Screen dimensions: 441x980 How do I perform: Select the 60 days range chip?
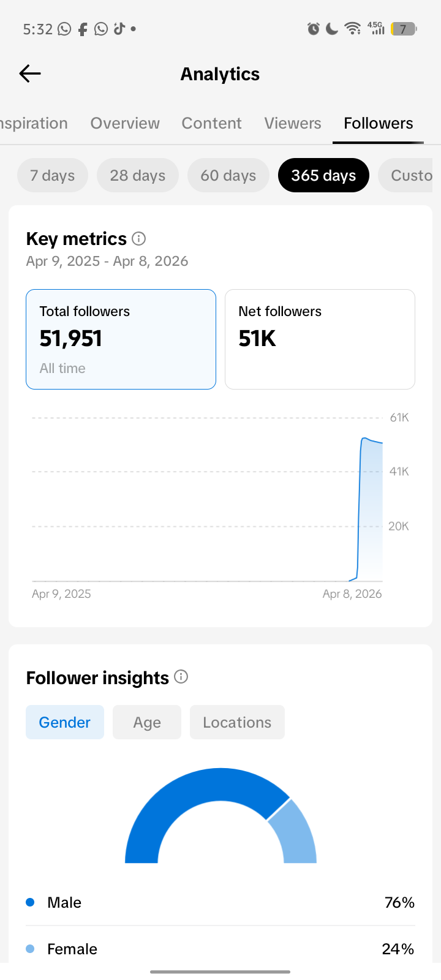click(x=228, y=175)
